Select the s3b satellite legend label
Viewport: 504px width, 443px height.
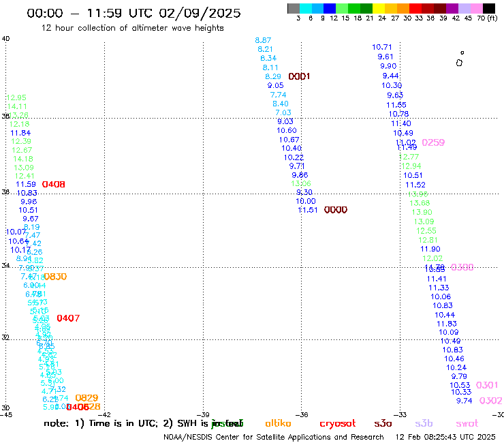[x=424, y=423]
